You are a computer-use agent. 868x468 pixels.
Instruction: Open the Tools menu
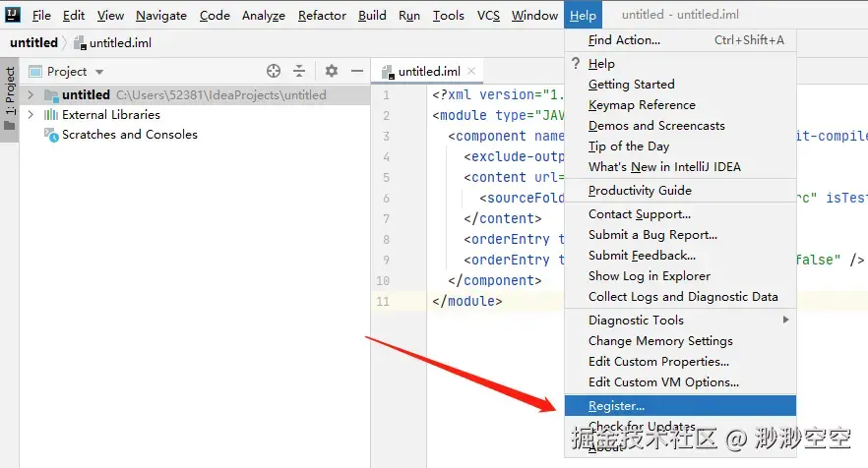click(x=449, y=16)
